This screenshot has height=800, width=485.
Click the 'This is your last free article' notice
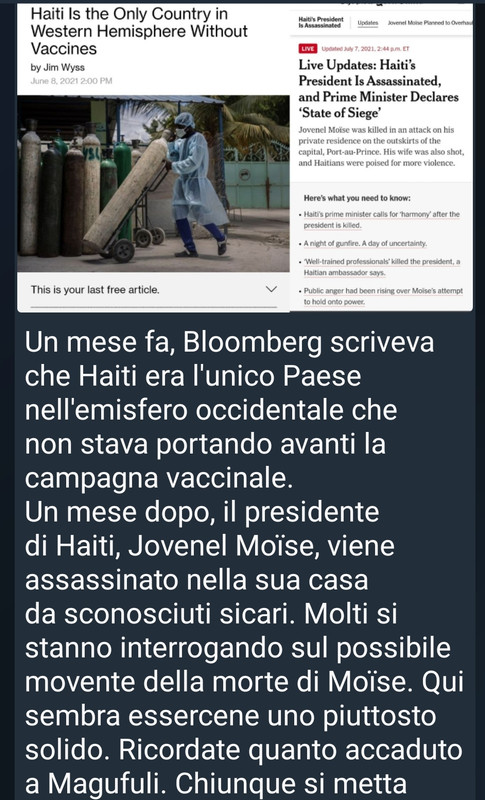pos(95,290)
